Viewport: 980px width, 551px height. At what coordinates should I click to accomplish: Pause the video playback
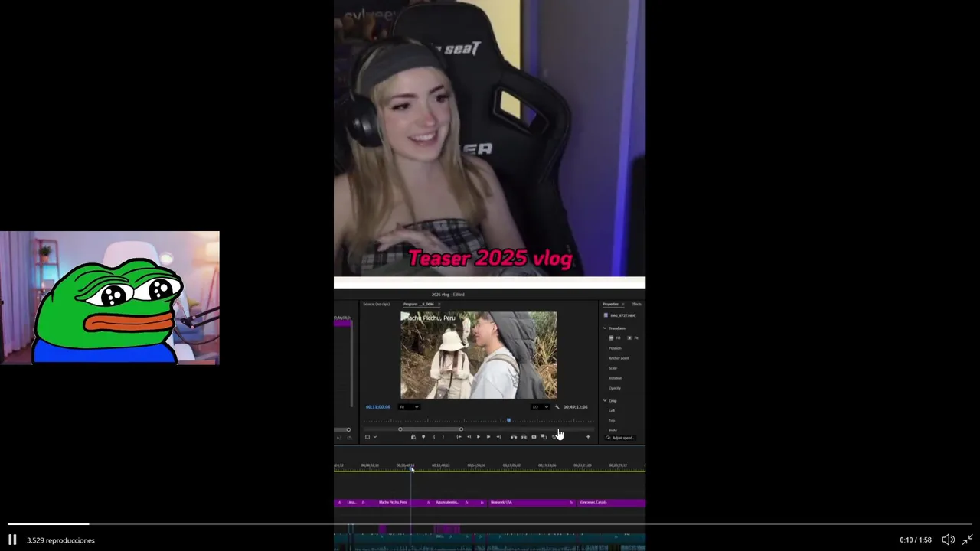pos(12,540)
